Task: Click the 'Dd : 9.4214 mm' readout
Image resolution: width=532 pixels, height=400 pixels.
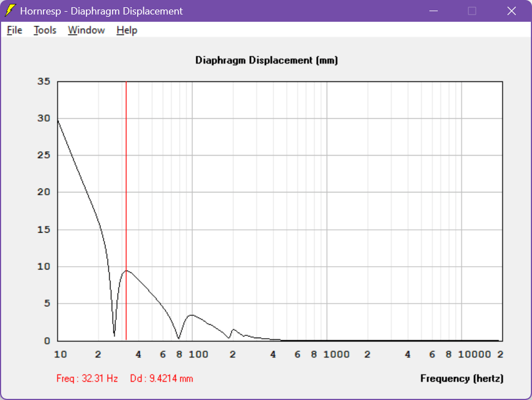Action: [162, 378]
